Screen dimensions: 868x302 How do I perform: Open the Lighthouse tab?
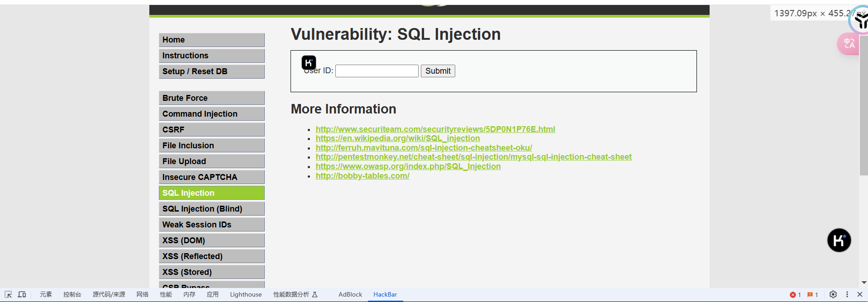tap(246, 294)
